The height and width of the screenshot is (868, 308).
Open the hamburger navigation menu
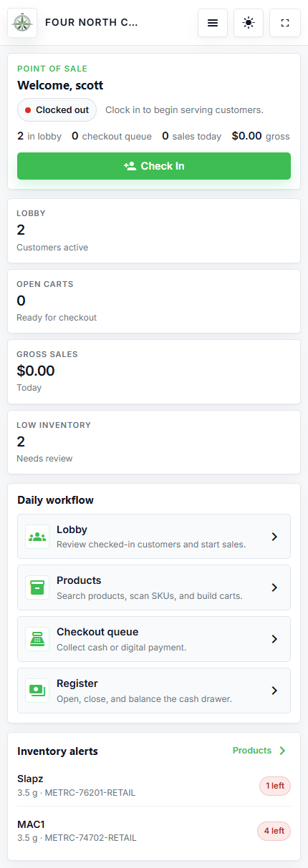pos(213,23)
